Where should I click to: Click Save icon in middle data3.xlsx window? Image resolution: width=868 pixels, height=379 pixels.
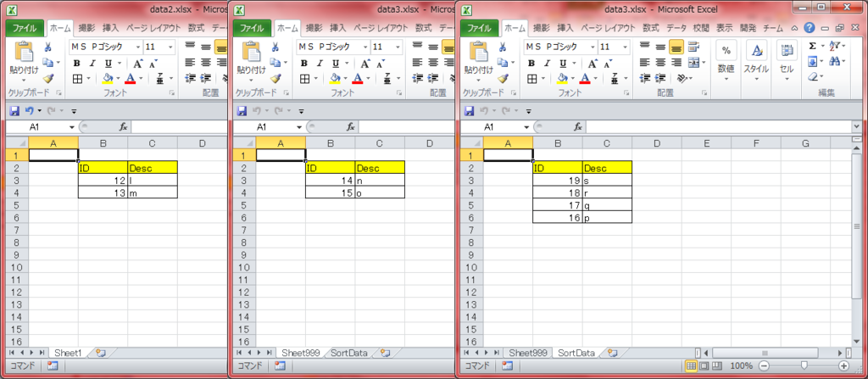coord(242,111)
